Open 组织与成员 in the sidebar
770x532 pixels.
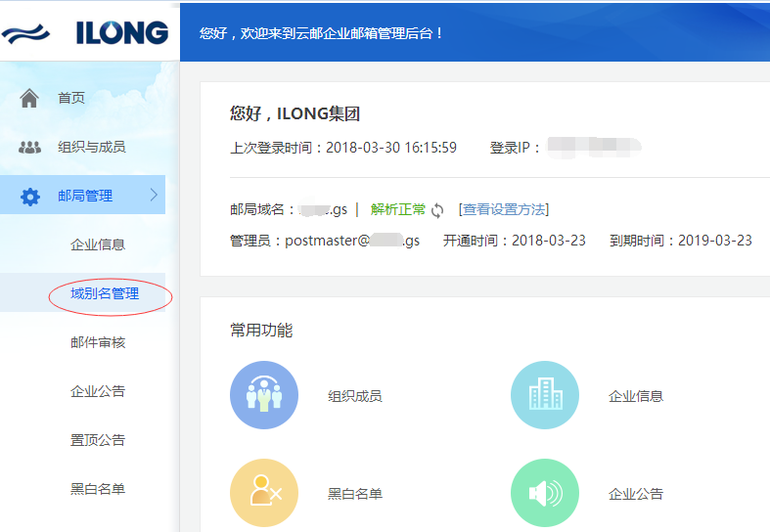click(91, 147)
